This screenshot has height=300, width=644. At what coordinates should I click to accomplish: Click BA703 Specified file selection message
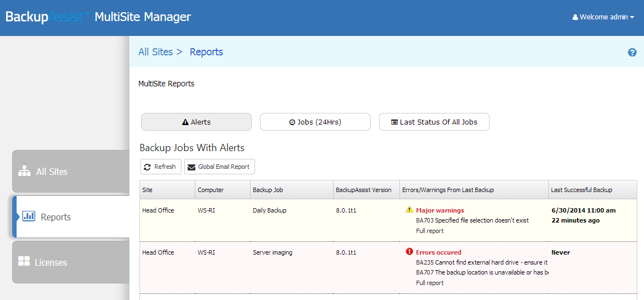point(472,221)
